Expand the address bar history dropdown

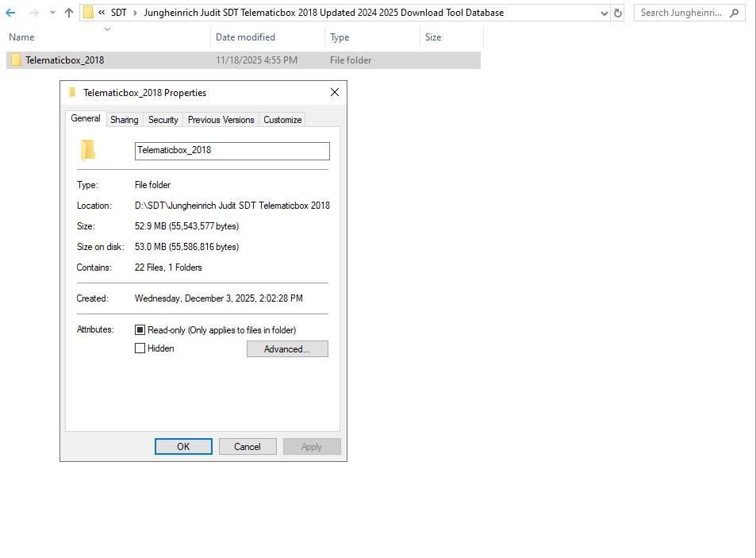pyautogui.click(x=604, y=13)
